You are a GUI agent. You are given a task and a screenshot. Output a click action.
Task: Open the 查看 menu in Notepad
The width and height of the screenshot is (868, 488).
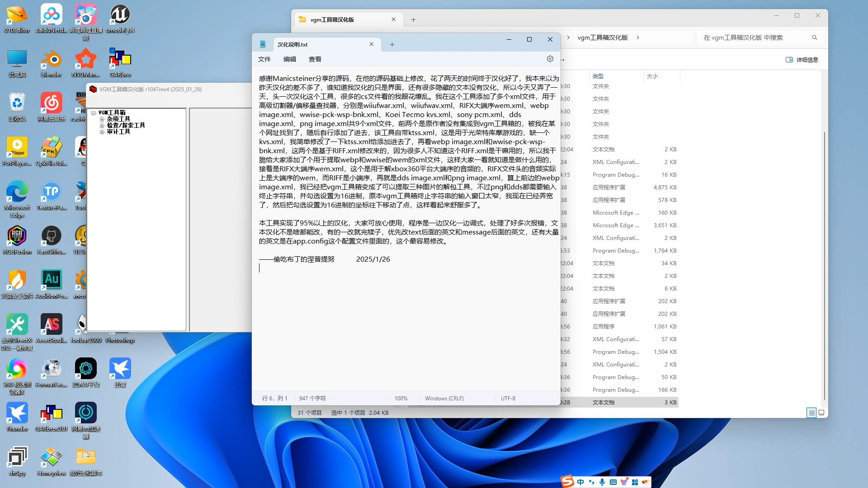(x=315, y=59)
